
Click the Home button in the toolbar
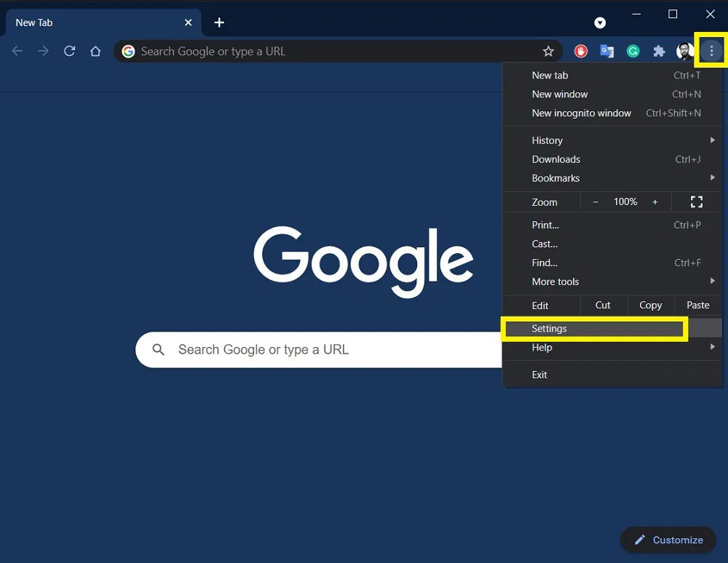[x=95, y=51]
